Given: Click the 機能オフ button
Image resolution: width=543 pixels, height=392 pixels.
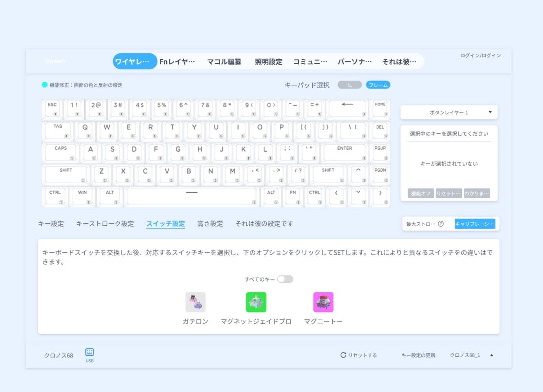Looking at the screenshot, I should tap(421, 193).
